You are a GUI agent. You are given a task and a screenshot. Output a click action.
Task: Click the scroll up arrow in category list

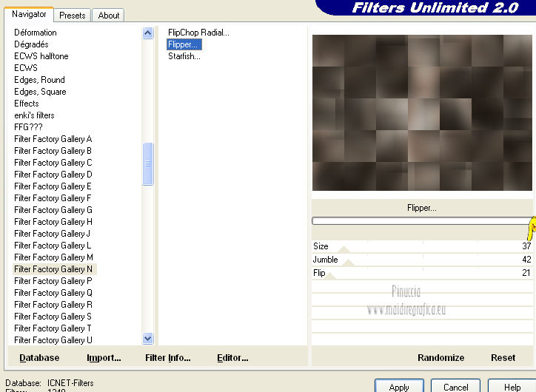(x=147, y=33)
